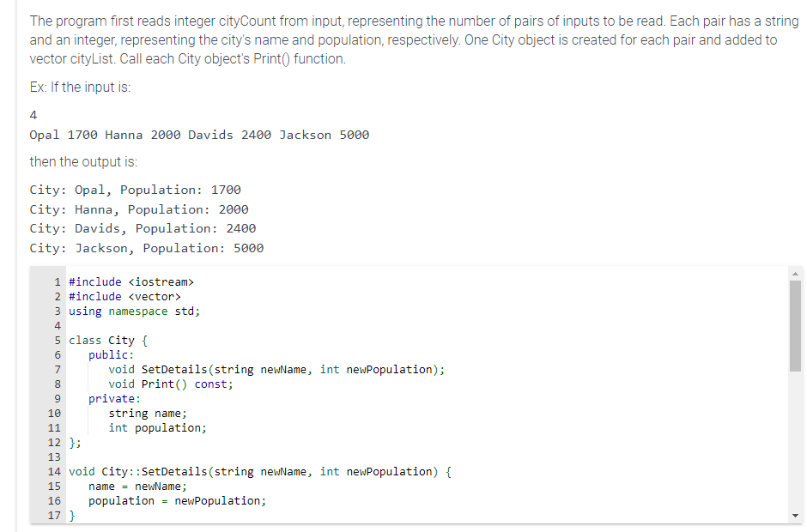Screen dimensions: 807x532
Task: Click the closing brace on line 17
Action: point(71,515)
